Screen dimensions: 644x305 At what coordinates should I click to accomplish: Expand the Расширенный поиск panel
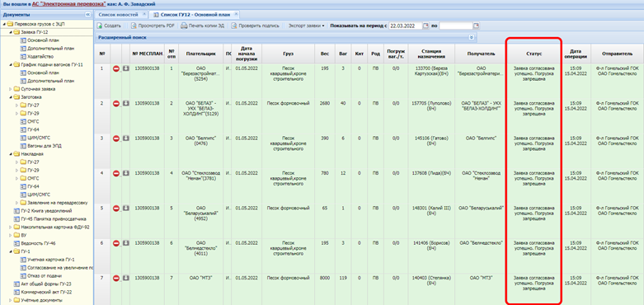tap(472, 37)
